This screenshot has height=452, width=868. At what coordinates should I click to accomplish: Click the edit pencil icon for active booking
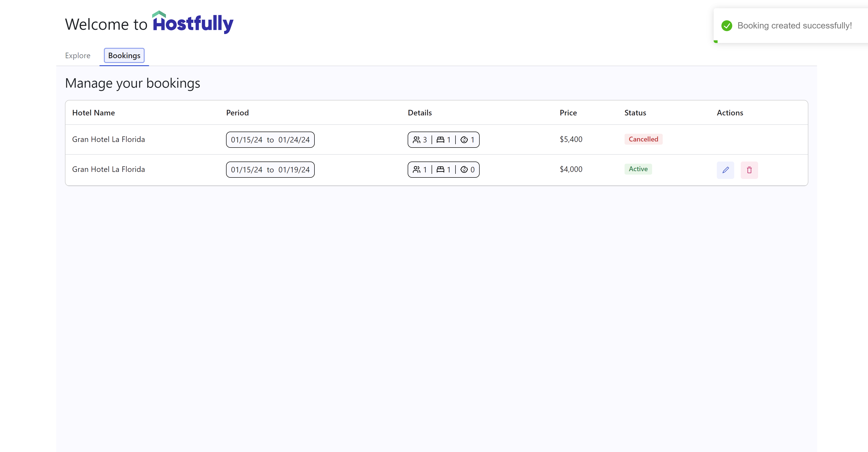[725, 170]
